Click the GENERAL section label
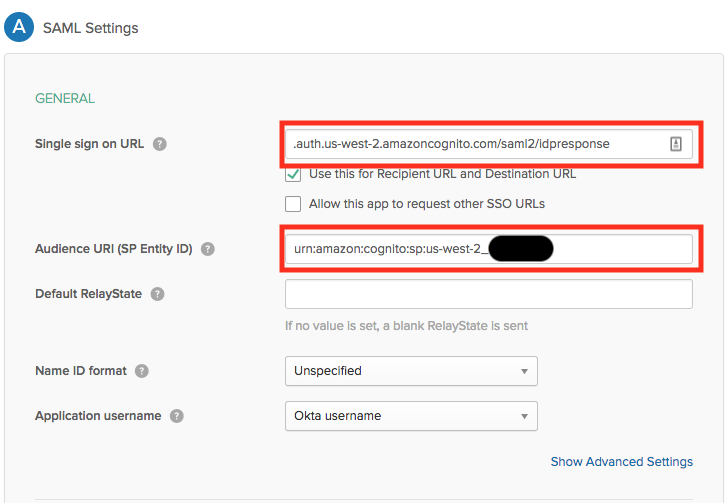This screenshot has width=728, height=503. click(x=65, y=98)
